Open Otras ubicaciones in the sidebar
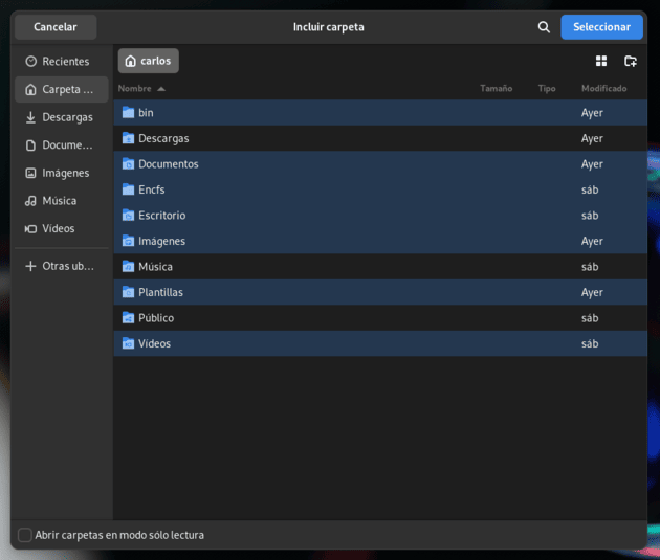Screen dimensions: 660x560 61,266
